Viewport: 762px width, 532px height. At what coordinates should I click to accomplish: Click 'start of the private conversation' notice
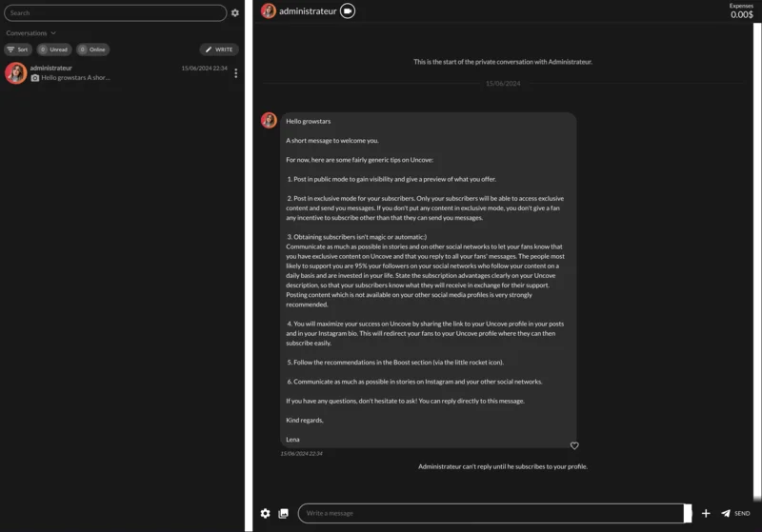(503, 62)
